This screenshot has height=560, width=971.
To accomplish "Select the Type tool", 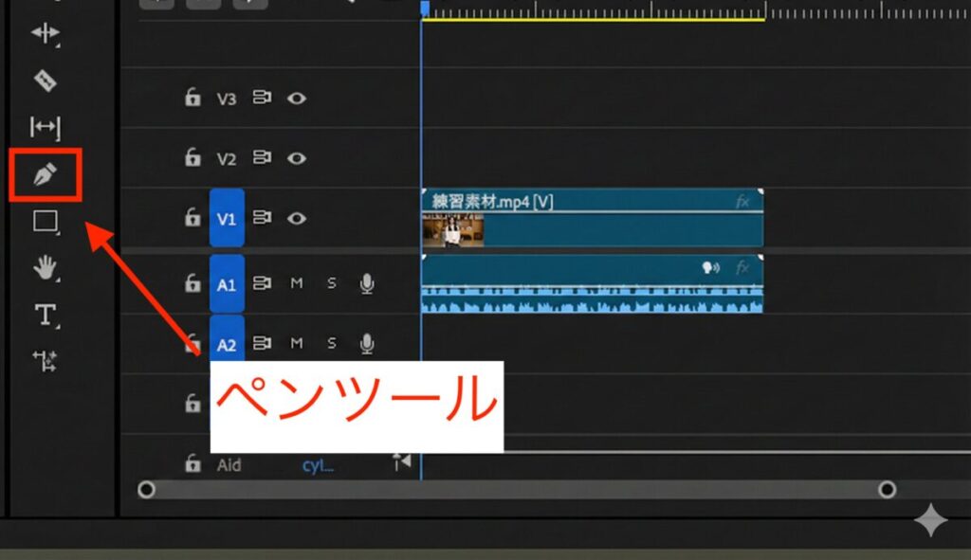I will coord(45,315).
